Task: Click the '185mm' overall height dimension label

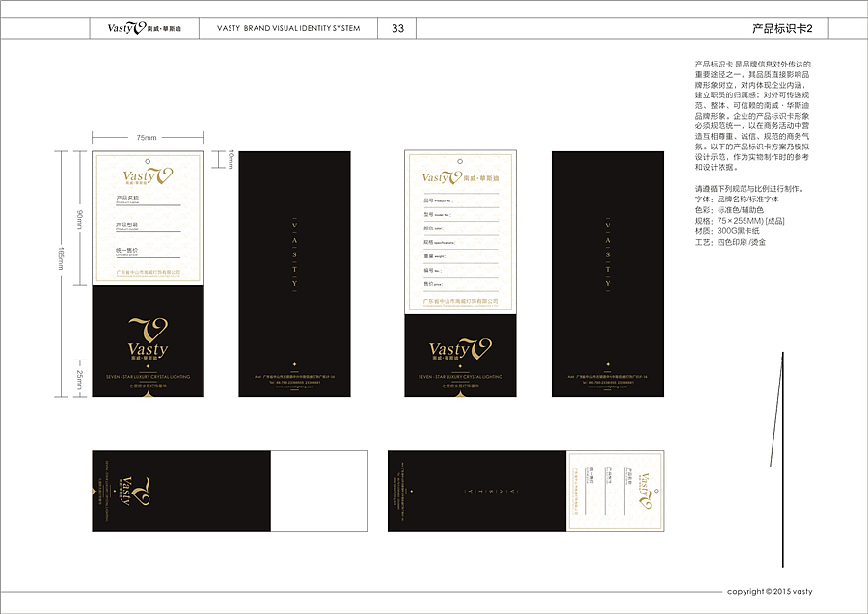Action: coord(62,257)
